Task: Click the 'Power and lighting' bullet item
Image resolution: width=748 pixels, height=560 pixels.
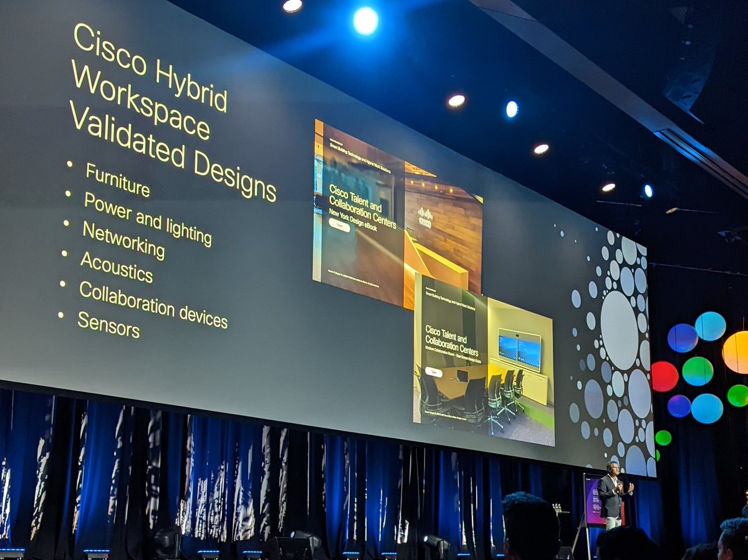Action: (x=148, y=218)
